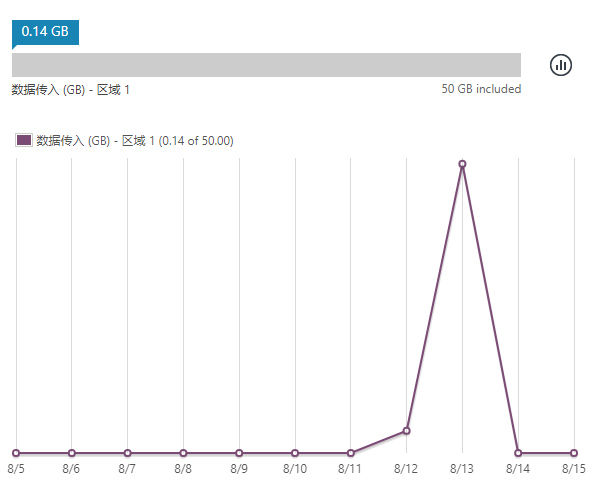Pick the data point for 8/7
The height and width of the screenshot is (500, 611).
[x=127, y=453]
